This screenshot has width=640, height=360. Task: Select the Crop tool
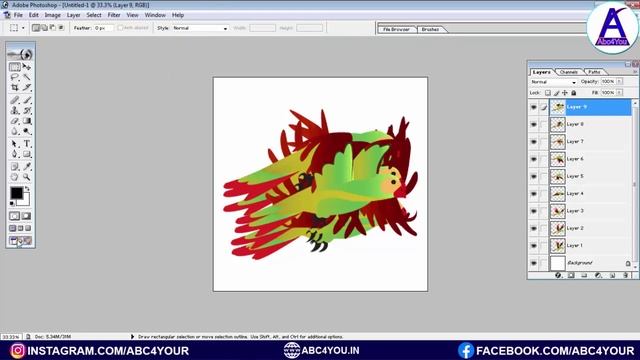click(x=15, y=87)
